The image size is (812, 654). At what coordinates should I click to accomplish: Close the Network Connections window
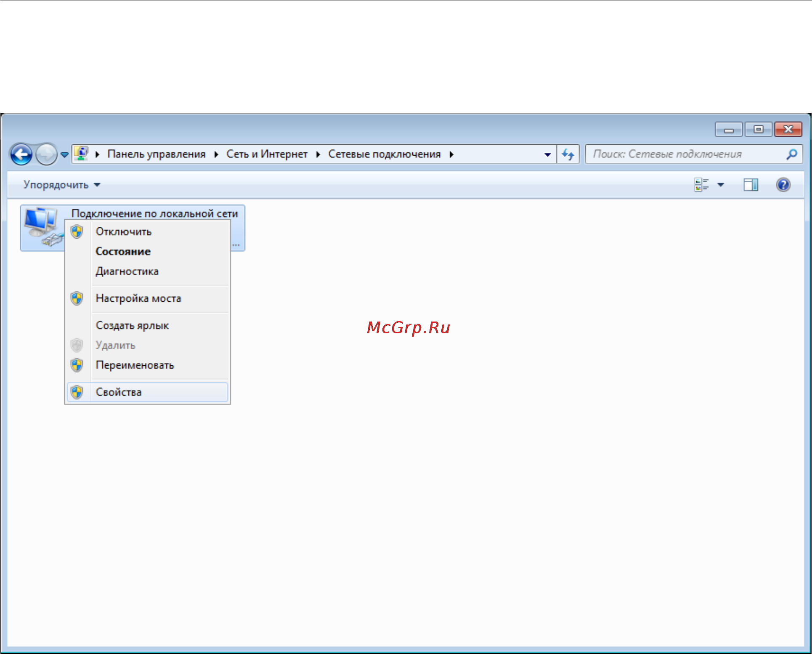click(788, 129)
